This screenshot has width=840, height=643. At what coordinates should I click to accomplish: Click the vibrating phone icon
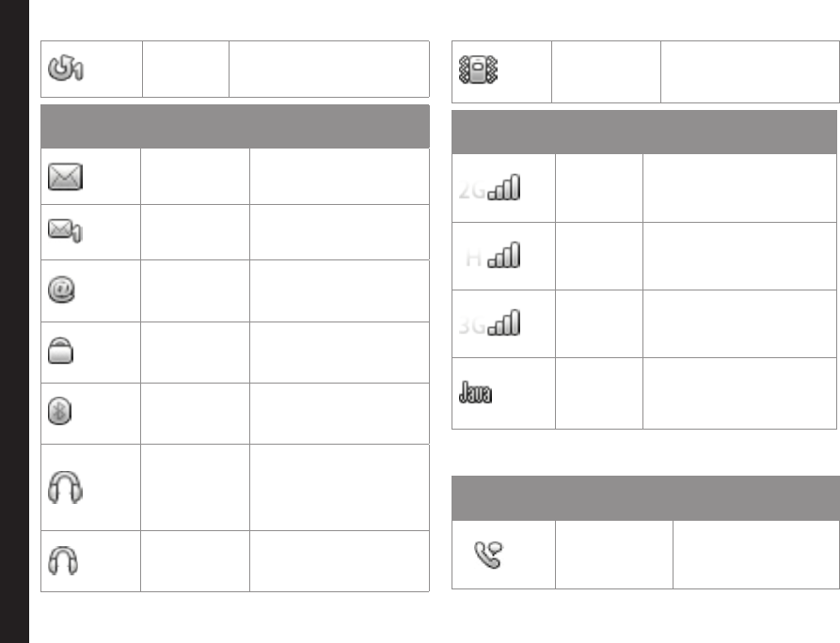point(477,73)
